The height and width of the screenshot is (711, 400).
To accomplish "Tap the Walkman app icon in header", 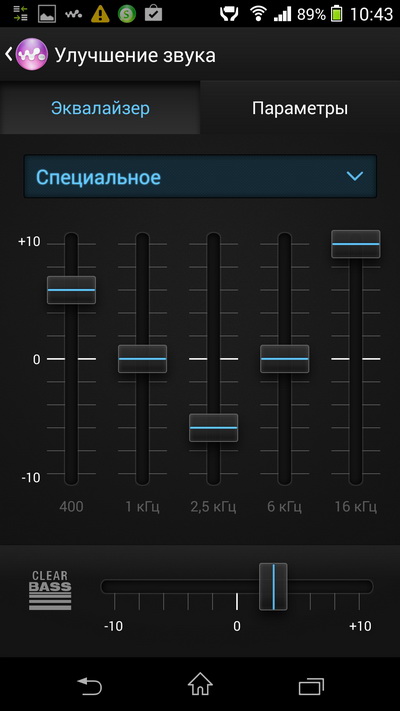I will pos(32,54).
